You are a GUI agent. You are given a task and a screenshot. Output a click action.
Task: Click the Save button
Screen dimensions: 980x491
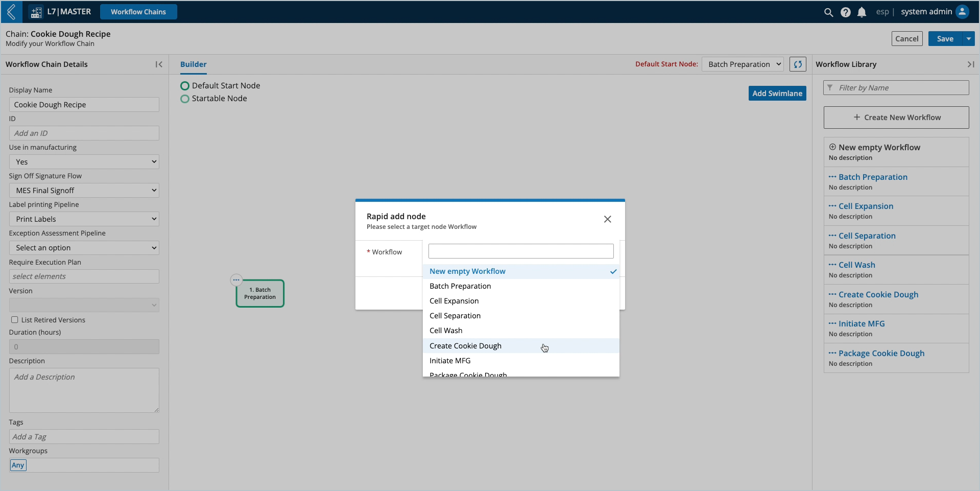point(945,39)
